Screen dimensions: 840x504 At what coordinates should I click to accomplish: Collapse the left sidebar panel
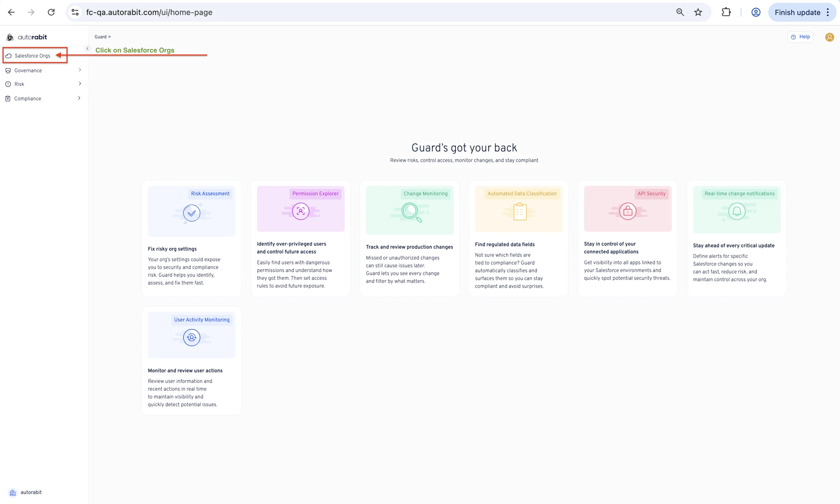coord(87,49)
